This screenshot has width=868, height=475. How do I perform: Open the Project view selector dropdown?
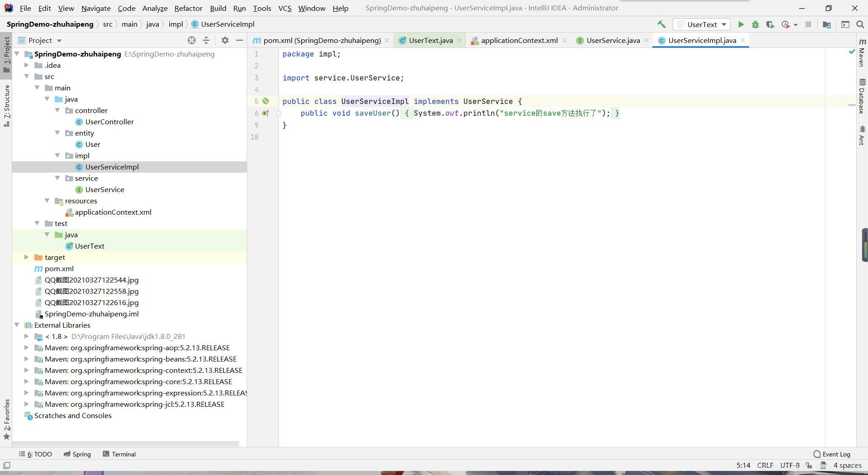40,40
